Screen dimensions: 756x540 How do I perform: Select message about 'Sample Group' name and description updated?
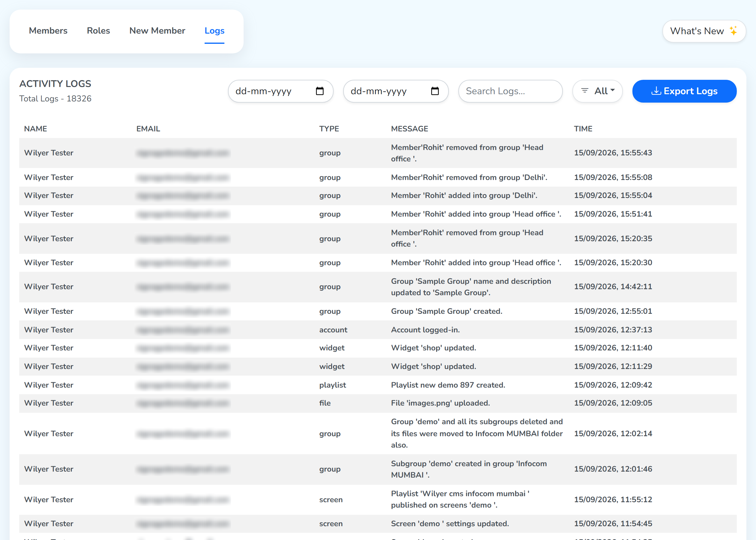[471, 287]
